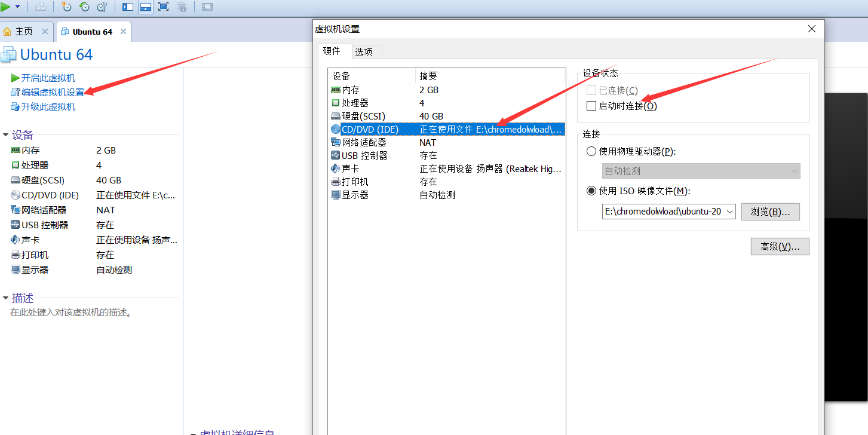This screenshot has height=435, width=868.
Task: Power on the virtual machine
Action: pos(5,7)
